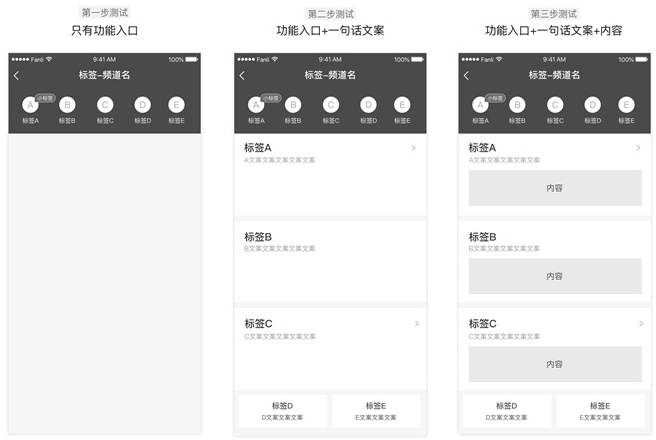The height and width of the screenshot is (440, 656).
Task: Tap back arrow in first step mockup
Action: pyautogui.click(x=17, y=76)
